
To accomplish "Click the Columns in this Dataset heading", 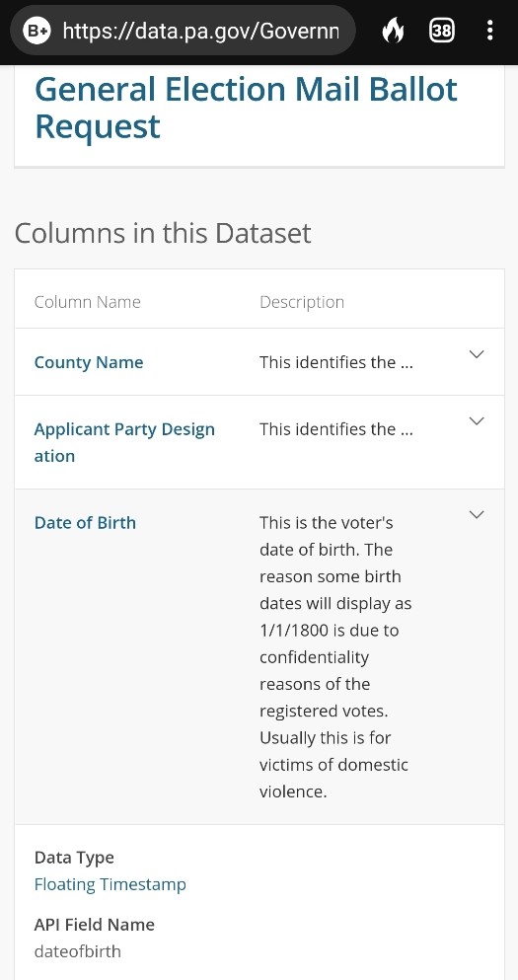I will point(163,233).
